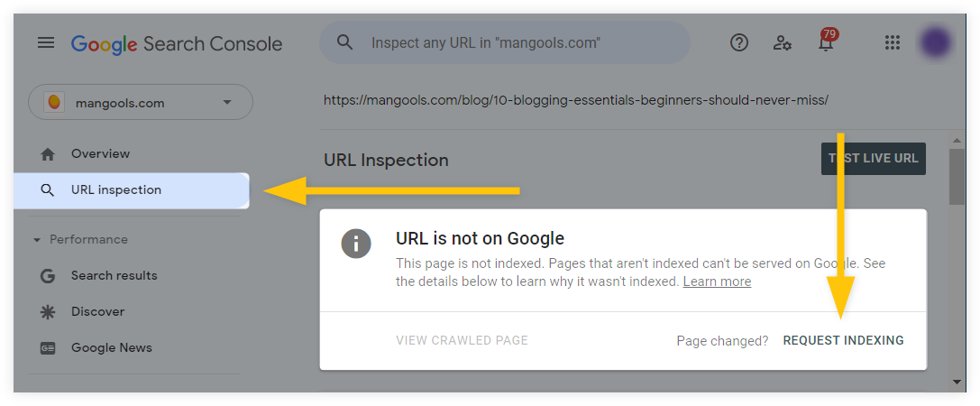Screen dimensions: 980x406
Task: Click the Help question mark icon
Action: tap(739, 42)
